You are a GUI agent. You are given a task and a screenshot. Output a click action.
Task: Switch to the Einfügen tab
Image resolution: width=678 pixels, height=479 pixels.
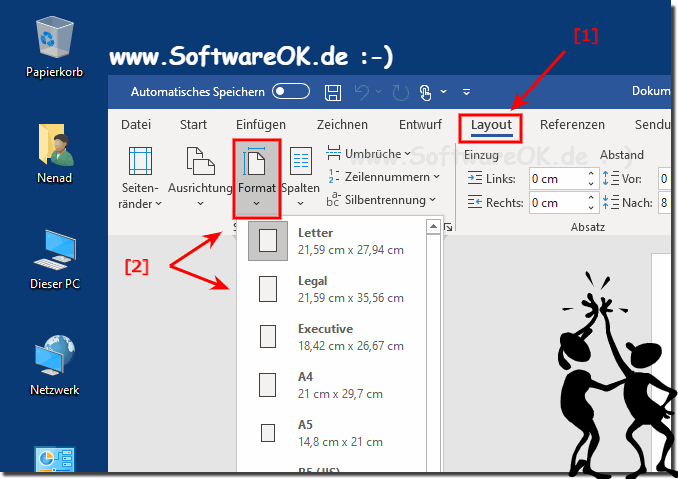pyautogui.click(x=261, y=125)
